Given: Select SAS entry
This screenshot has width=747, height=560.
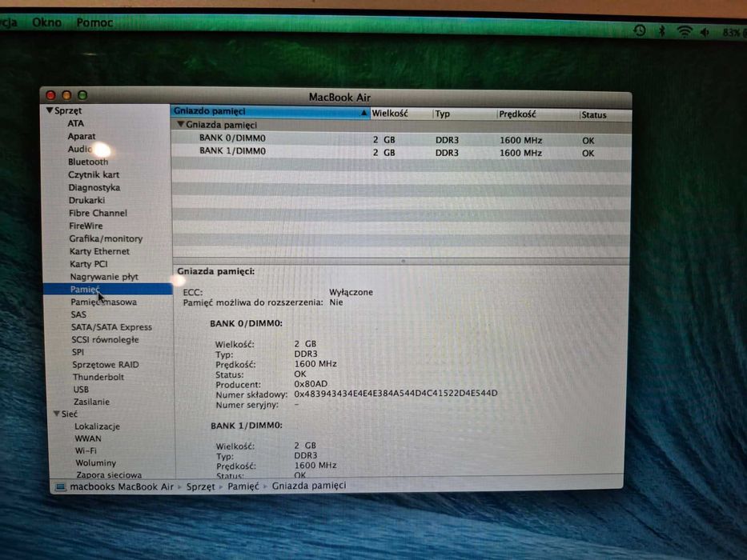Looking at the screenshot, I should point(78,314).
